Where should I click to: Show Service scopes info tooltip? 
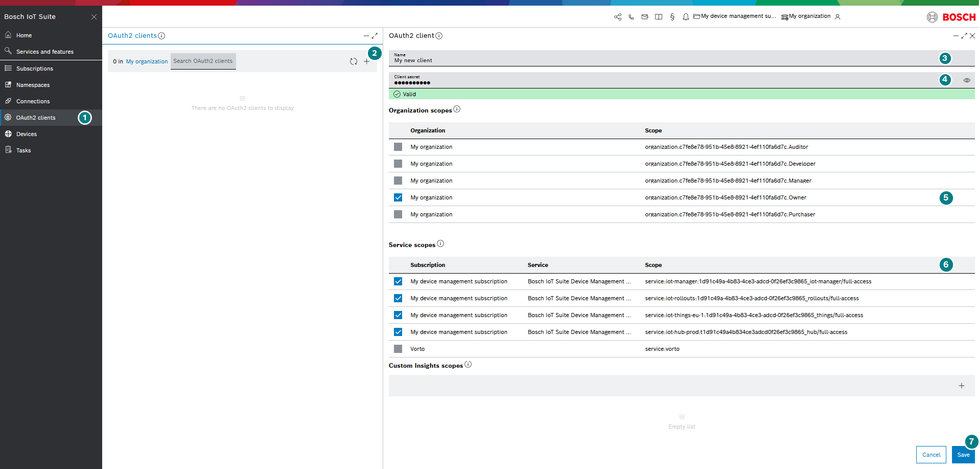tap(440, 243)
